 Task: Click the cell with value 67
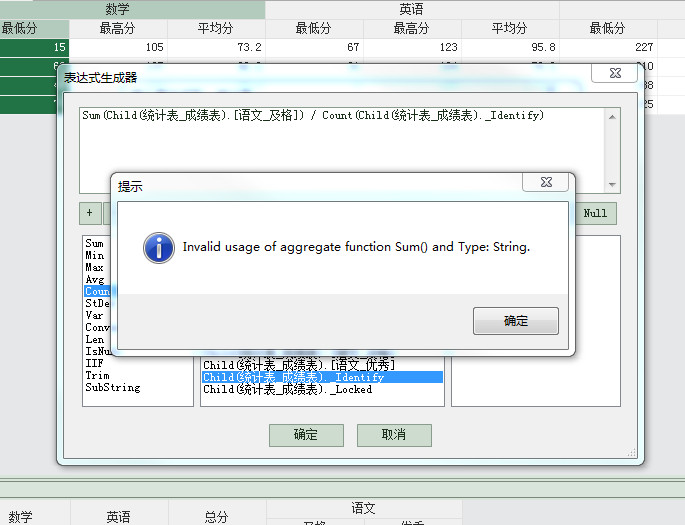click(x=314, y=47)
